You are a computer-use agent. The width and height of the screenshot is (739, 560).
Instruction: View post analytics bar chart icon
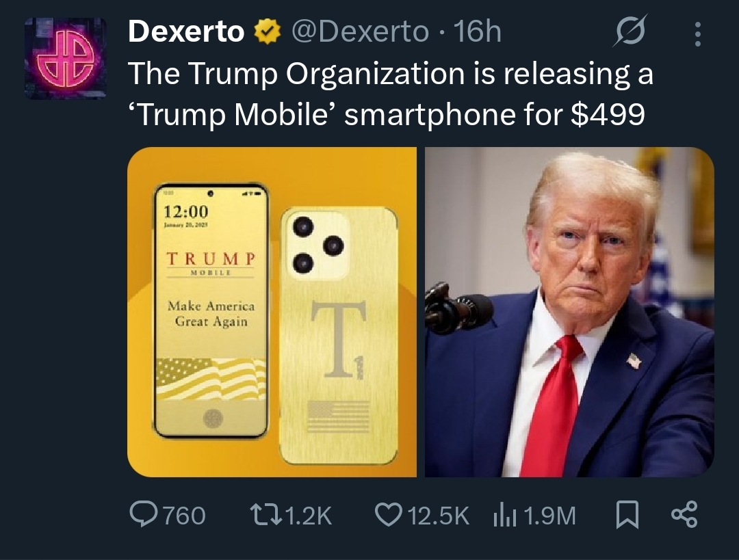pyautogui.click(x=505, y=516)
